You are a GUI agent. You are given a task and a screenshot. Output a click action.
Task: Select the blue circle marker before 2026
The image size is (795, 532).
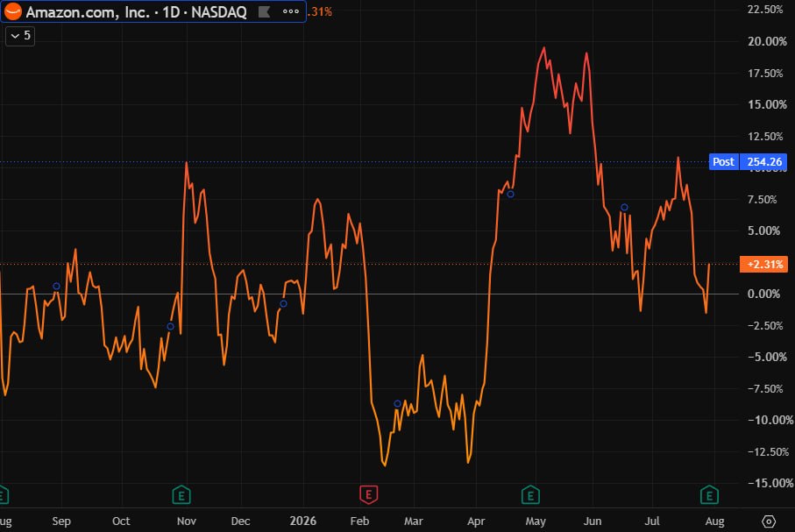coord(283,304)
